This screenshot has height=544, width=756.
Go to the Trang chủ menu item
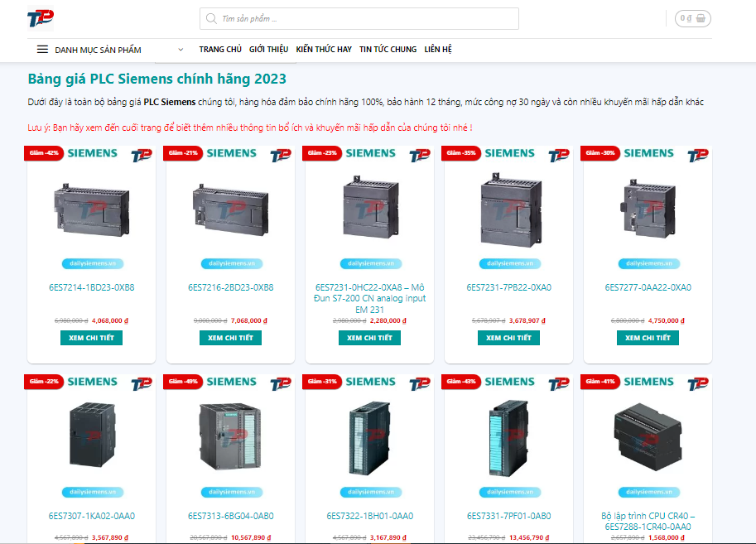click(x=220, y=49)
